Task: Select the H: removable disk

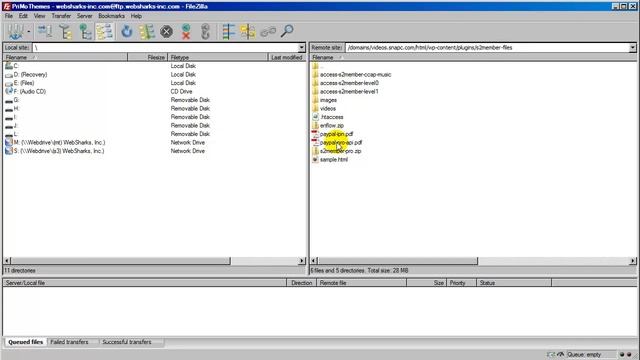Action: click(x=12, y=109)
